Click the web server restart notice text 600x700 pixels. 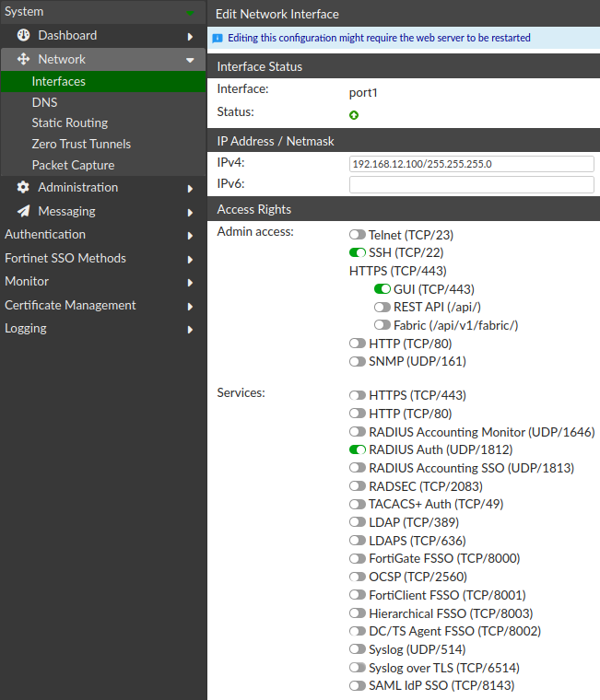tap(379, 38)
